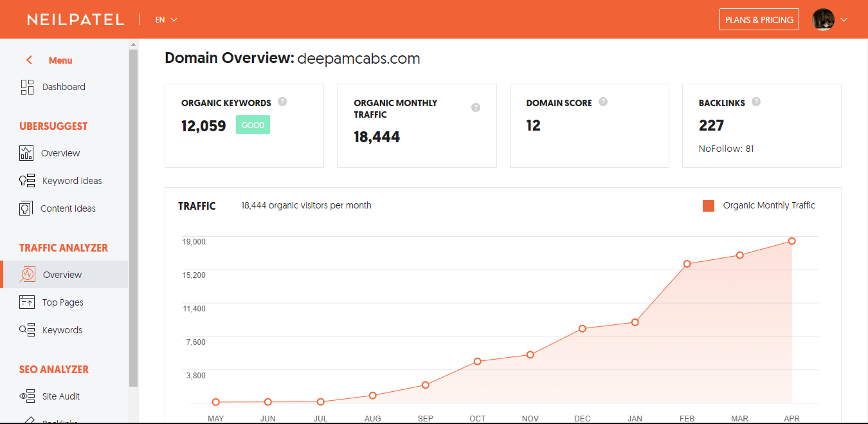Click the '18,444 organic visitors per month' text
The image size is (868, 424).
pos(307,205)
